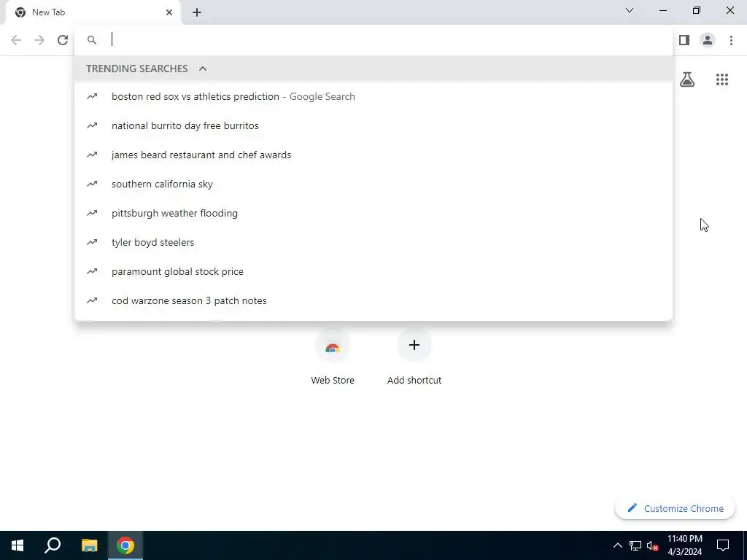Select paramount global stock price
This screenshot has width=747, height=560.
click(x=373, y=271)
